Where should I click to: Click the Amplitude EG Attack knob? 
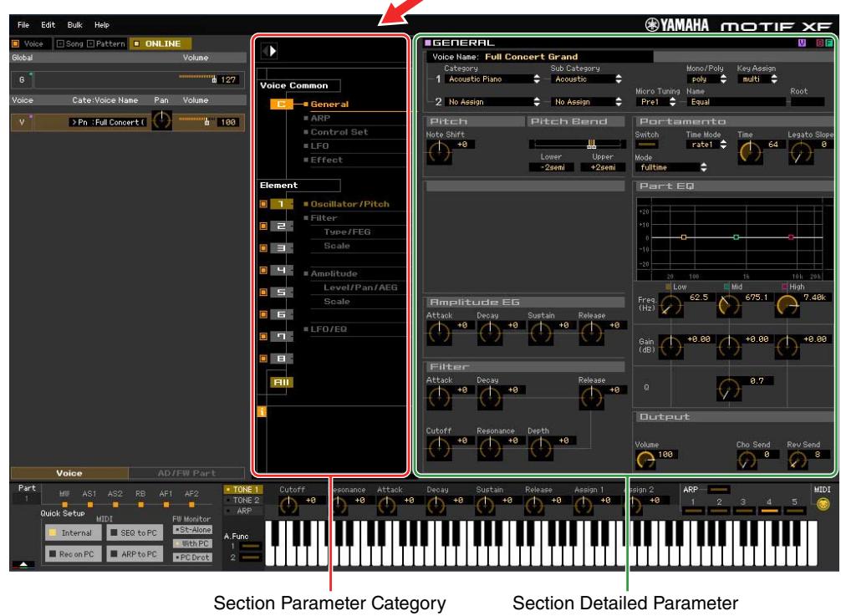tap(439, 333)
